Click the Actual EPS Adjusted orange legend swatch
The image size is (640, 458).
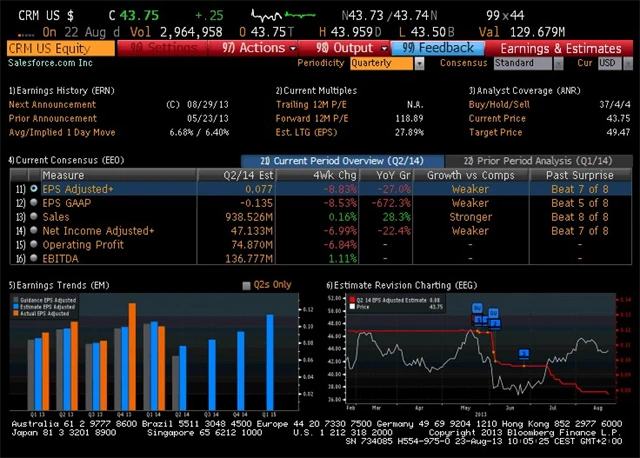tap(14, 313)
